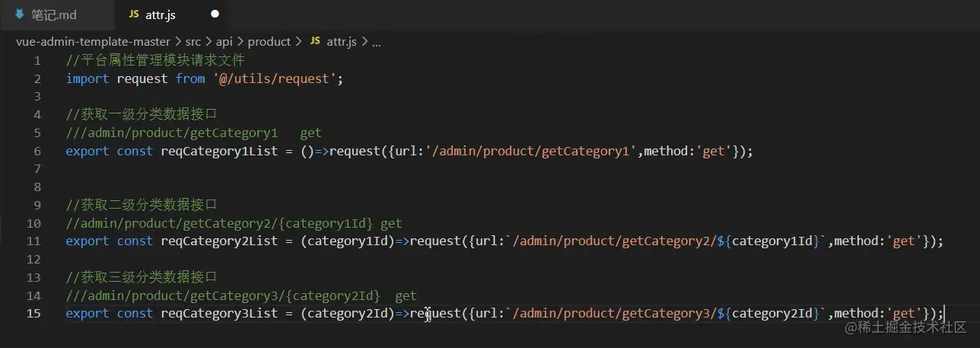Open the product breadcrumb segment
The width and height of the screenshot is (980, 348).
point(269,41)
